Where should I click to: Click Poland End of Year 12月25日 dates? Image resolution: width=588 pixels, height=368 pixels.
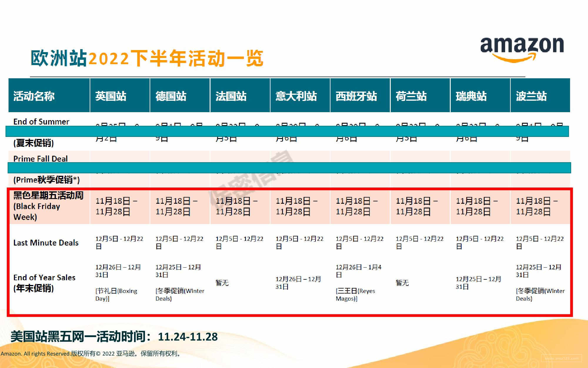(539, 271)
